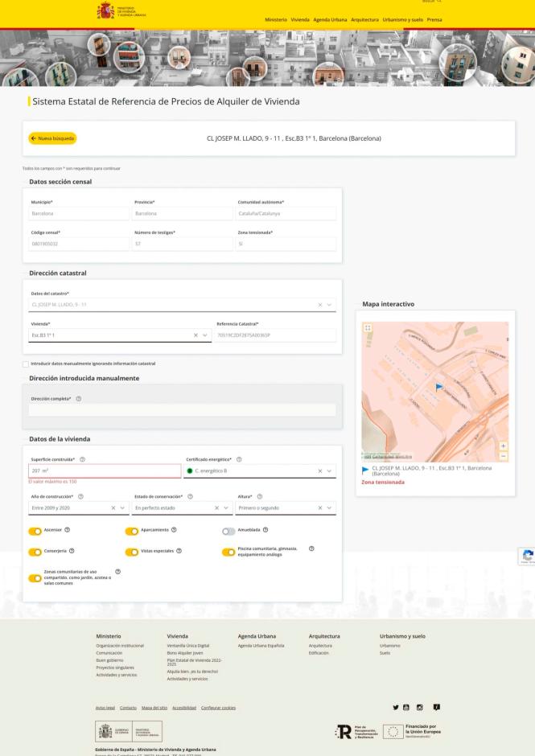Turn off the Aparcamiento switch
This screenshot has width=535, height=756.
(x=132, y=531)
